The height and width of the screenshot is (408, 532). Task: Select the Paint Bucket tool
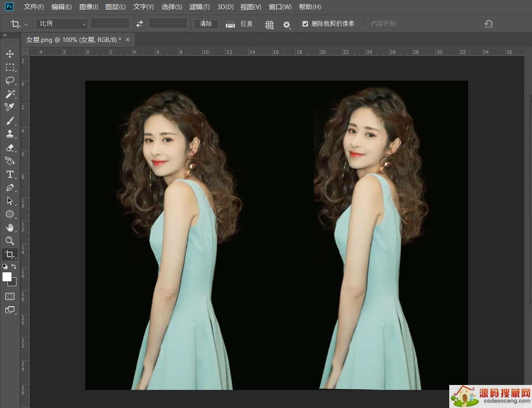(x=10, y=161)
